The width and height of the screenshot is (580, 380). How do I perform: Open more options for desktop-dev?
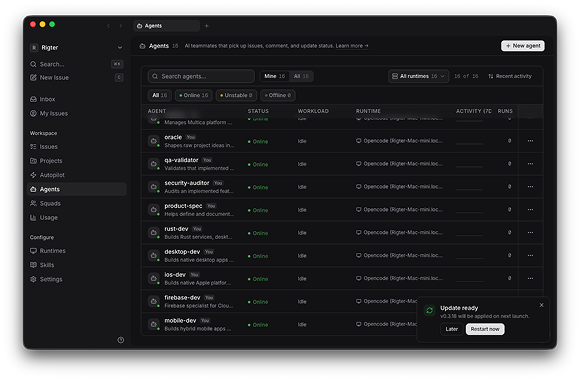coord(530,256)
